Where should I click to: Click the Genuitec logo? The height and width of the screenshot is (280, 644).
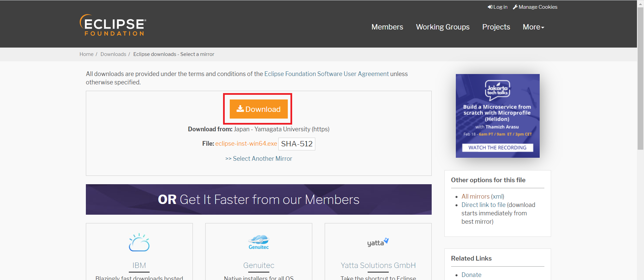coord(259,242)
